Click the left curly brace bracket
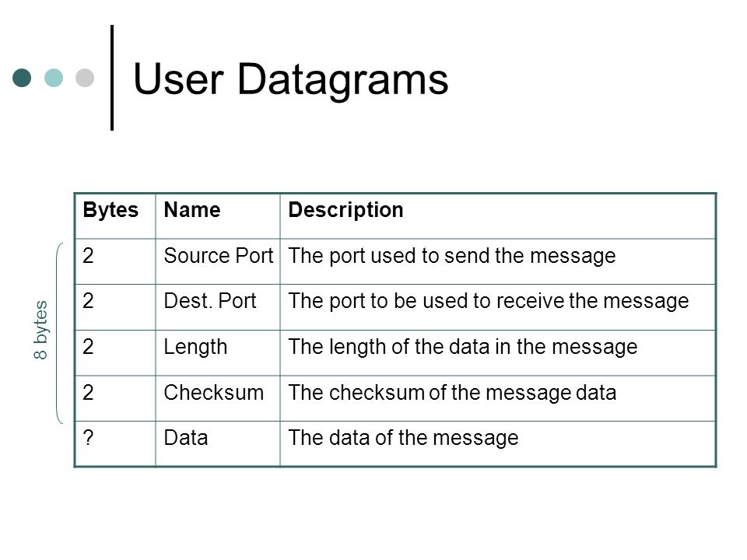This screenshot has height=560, width=747. (60, 333)
